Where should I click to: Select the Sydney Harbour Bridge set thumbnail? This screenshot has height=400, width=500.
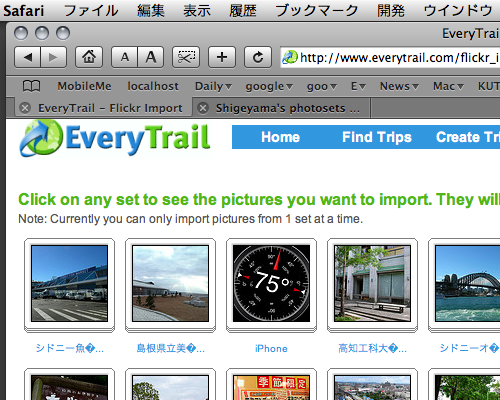[467, 283]
